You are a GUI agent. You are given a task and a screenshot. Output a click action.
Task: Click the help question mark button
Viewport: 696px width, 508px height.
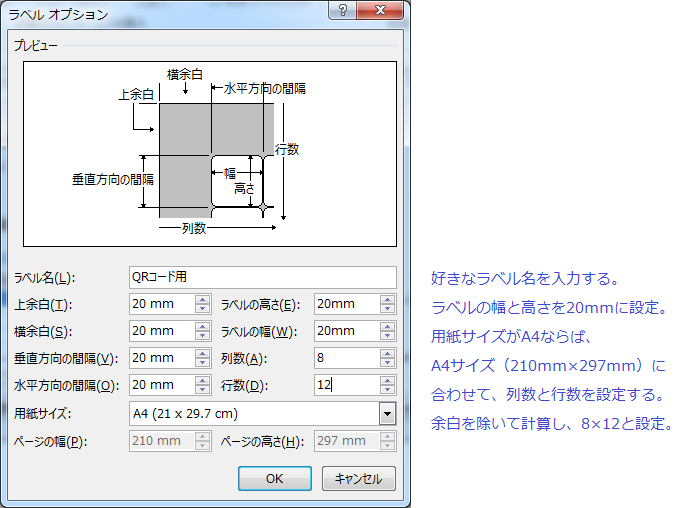[342, 10]
